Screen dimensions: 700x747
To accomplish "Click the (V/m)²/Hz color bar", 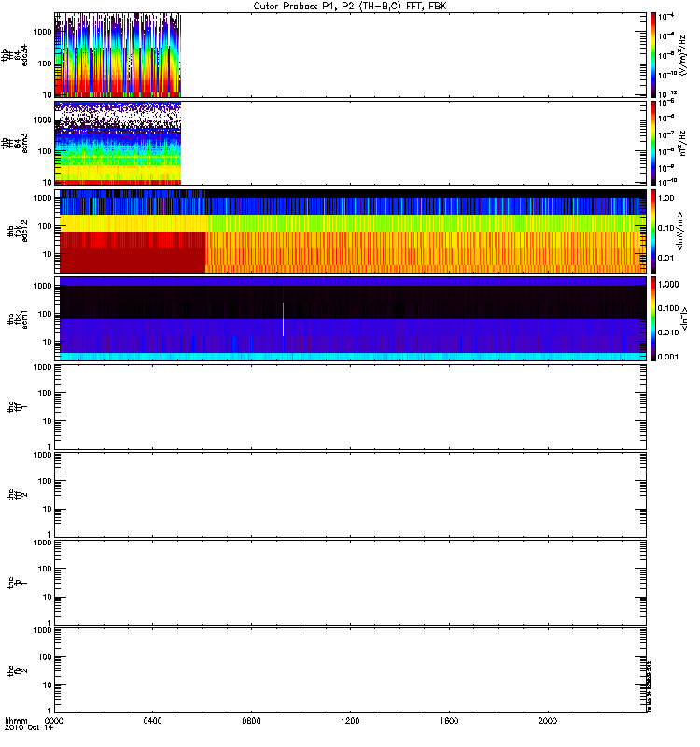I will 653,55.
